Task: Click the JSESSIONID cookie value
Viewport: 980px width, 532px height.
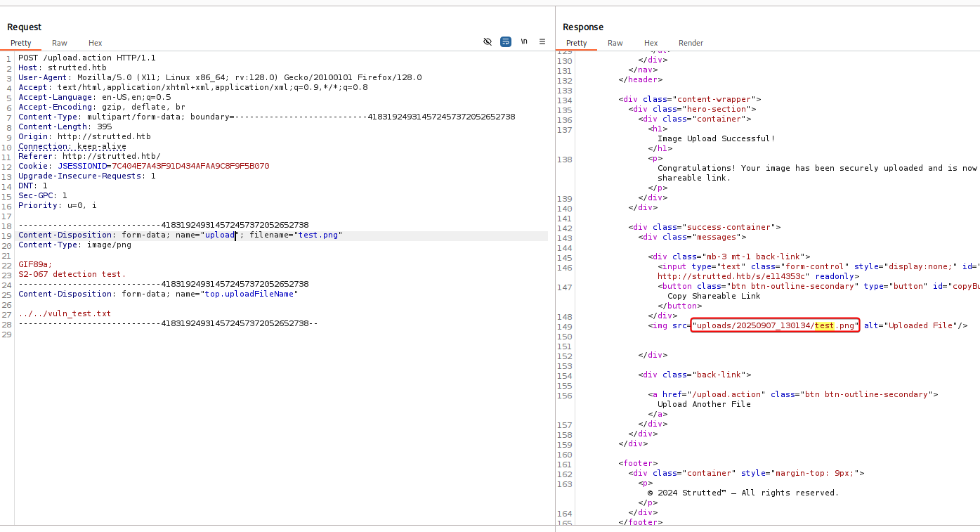Action: pyautogui.click(x=190, y=166)
